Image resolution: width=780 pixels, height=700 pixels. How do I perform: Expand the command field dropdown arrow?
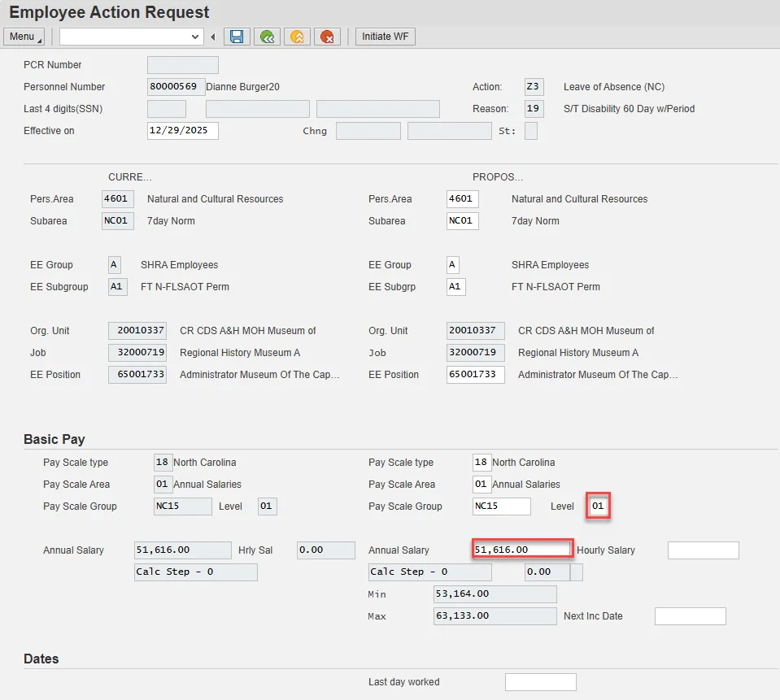click(195, 37)
